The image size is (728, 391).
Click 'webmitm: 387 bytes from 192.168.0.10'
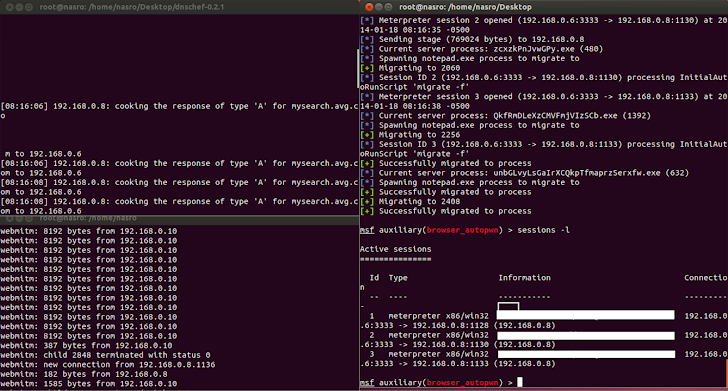coord(86,345)
